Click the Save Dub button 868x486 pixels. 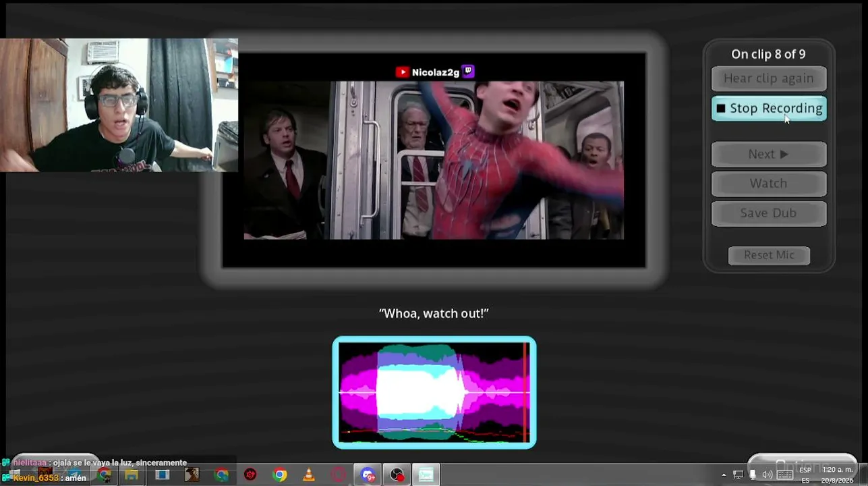(769, 213)
